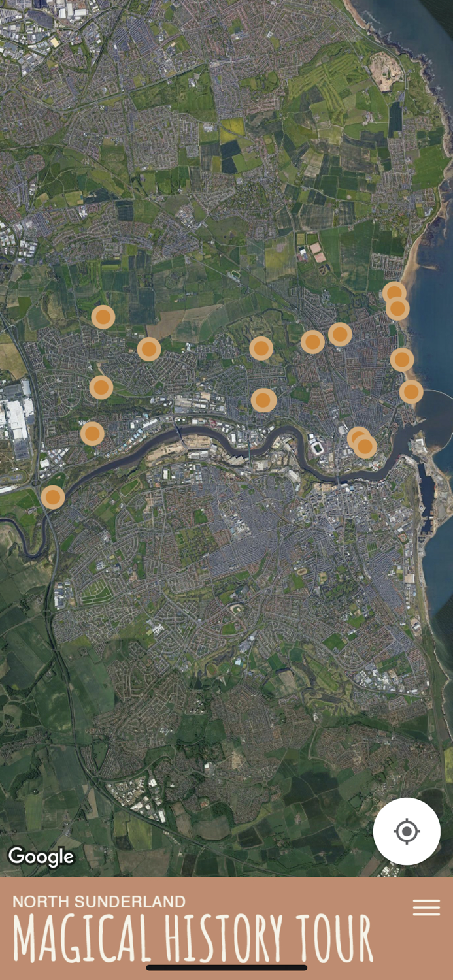
Task: Select the northernmost marker on the coastline
Action: tap(394, 293)
